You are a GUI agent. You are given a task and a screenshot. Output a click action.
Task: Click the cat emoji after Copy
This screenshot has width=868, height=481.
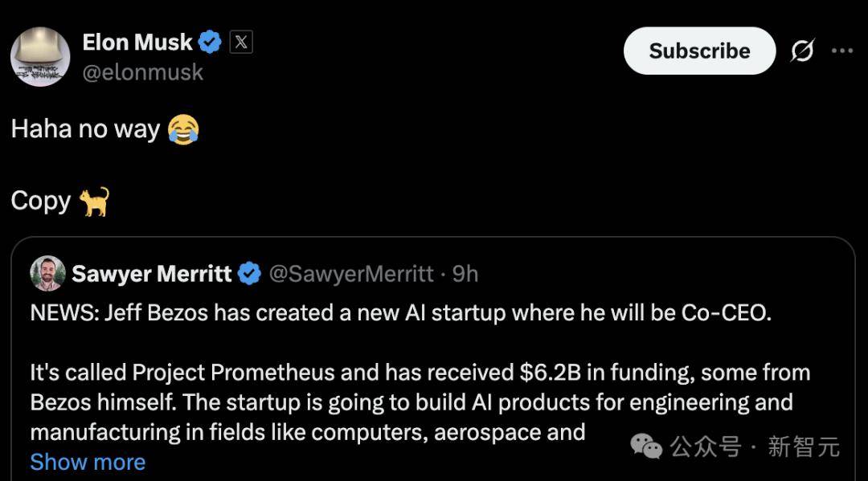(x=94, y=201)
